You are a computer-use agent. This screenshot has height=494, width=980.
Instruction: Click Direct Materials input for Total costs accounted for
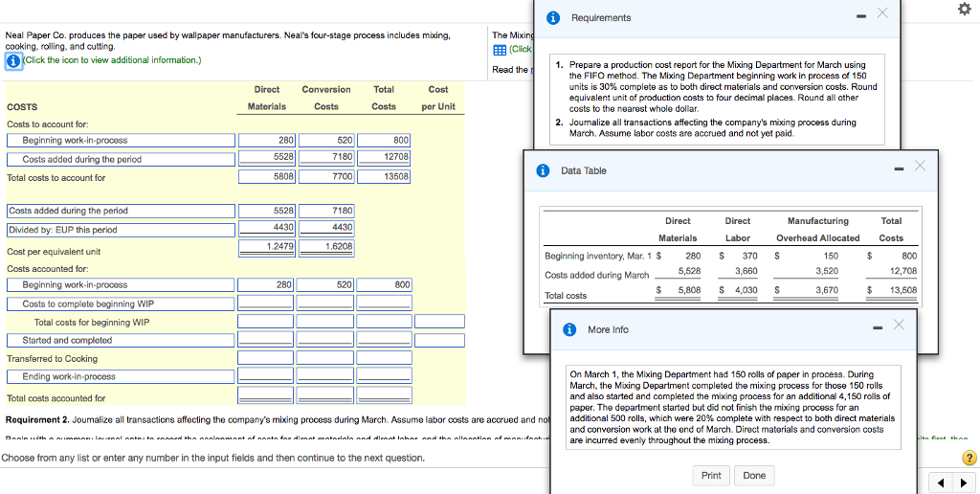(268, 395)
